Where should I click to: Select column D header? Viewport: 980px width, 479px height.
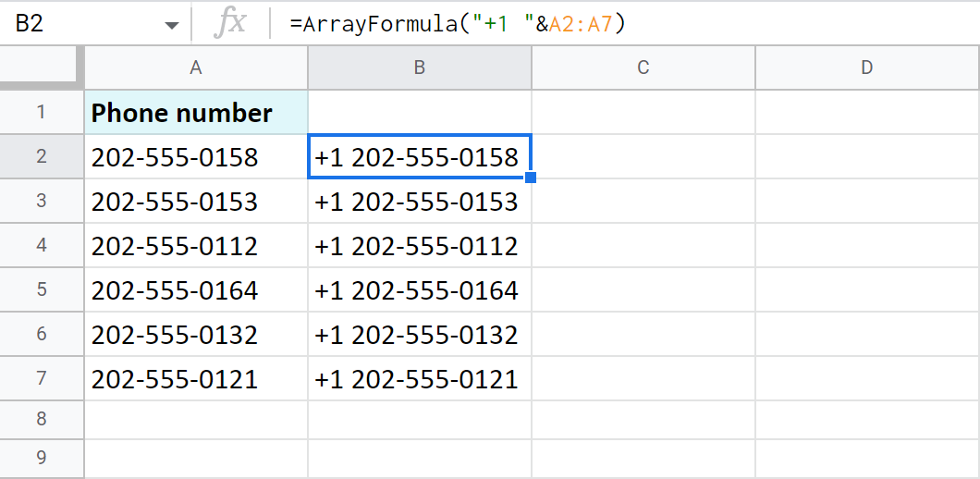[x=867, y=68]
